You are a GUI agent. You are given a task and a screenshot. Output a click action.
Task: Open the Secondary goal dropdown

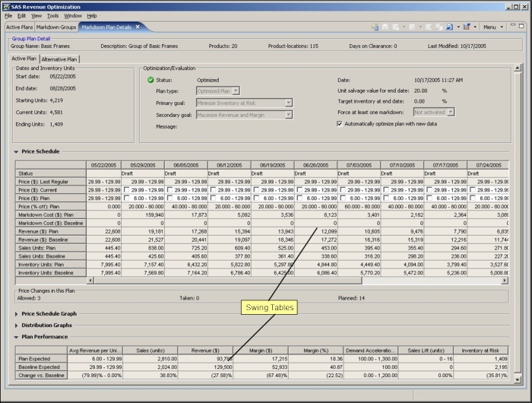click(289, 115)
